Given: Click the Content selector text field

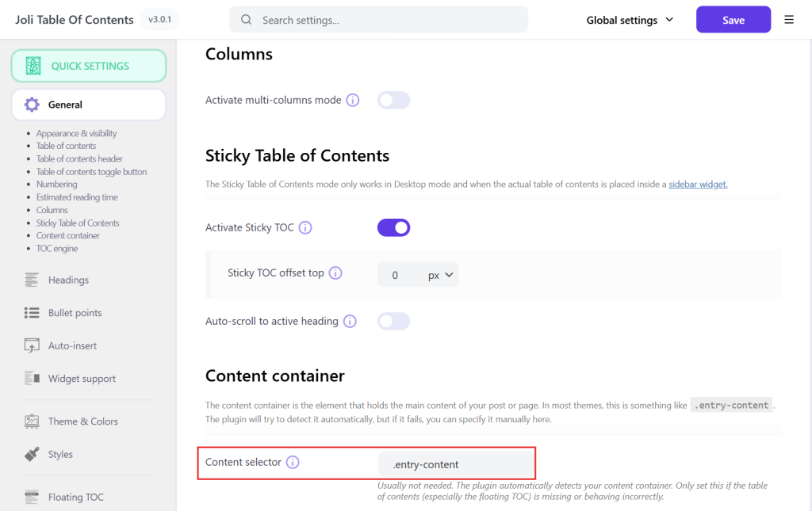Looking at the screenshot, I should (x=456, y=464).
